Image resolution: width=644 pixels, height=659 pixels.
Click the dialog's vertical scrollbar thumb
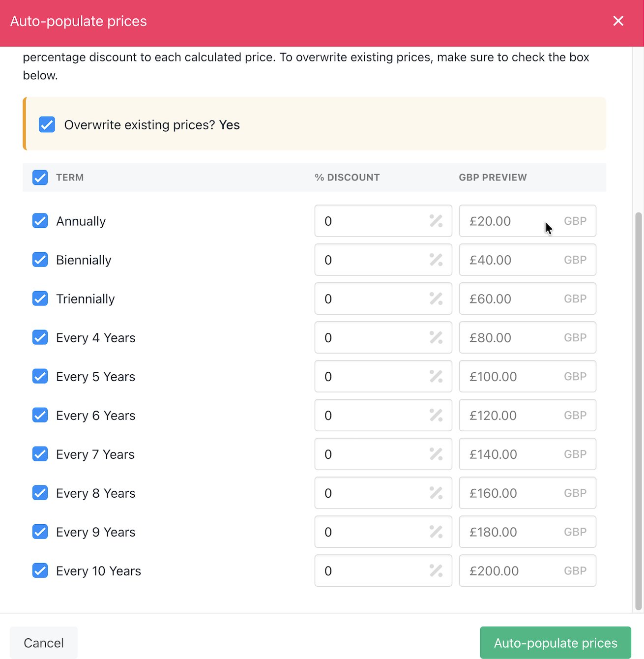pos(639,411)
